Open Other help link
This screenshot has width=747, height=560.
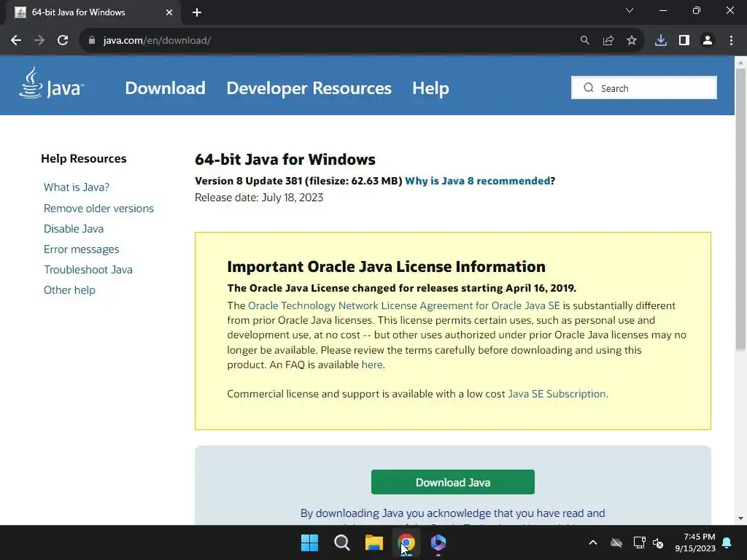[x=69, y=290]
